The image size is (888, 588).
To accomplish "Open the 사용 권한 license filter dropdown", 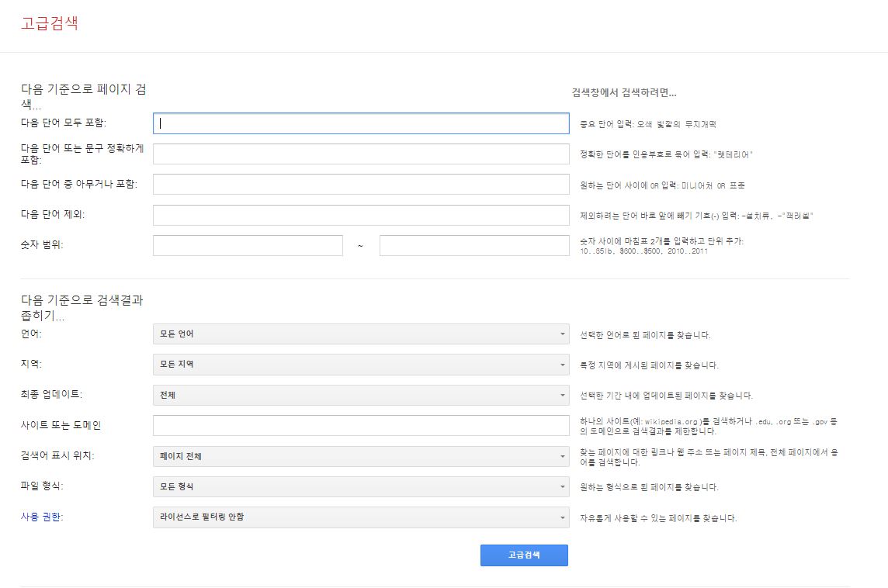I will pyautogui.click(x=361, y=516).
